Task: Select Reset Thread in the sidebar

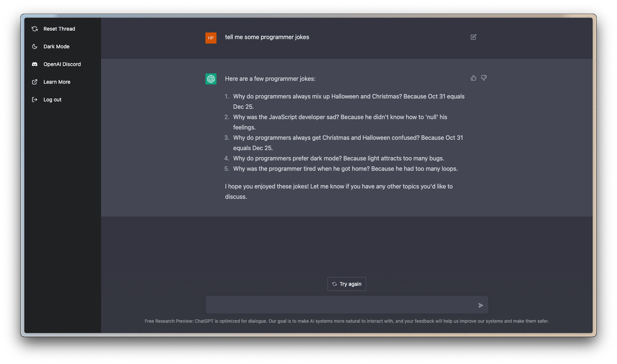Action: pos(59,29)
